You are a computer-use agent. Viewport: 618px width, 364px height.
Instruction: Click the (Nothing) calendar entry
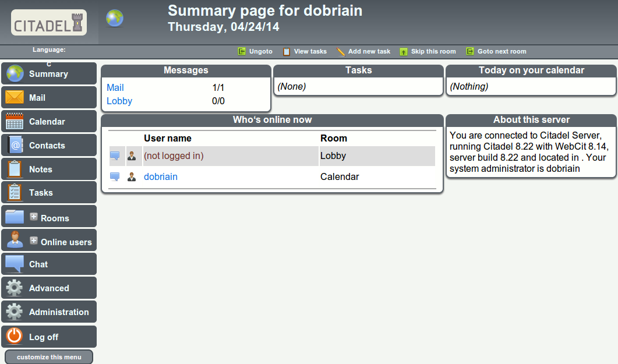pyautogui.click(x=469, y=86)
